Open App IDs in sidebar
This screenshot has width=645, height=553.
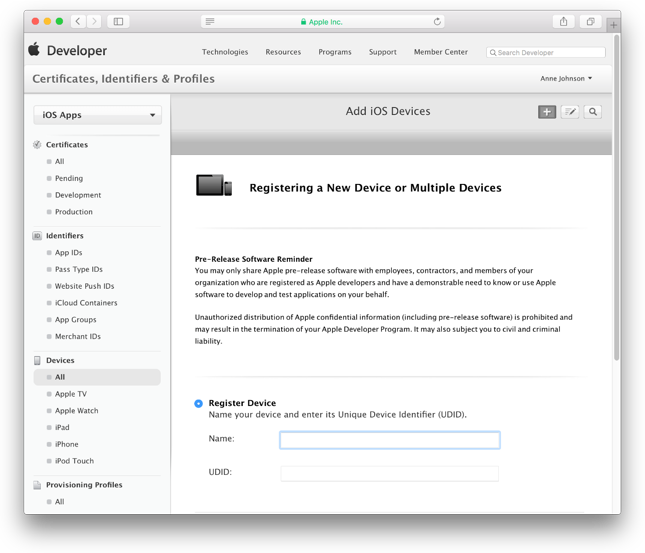coord(68,253)
